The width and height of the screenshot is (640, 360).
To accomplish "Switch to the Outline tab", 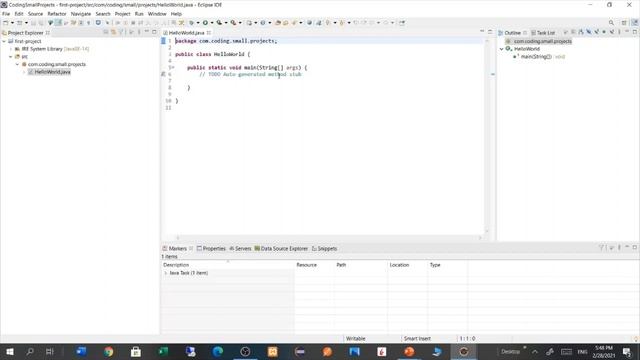I will 512,33.
